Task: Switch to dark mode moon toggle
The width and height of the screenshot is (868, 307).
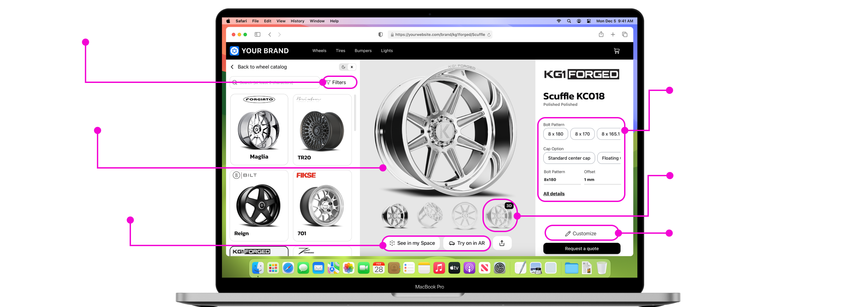Action: 343,67
